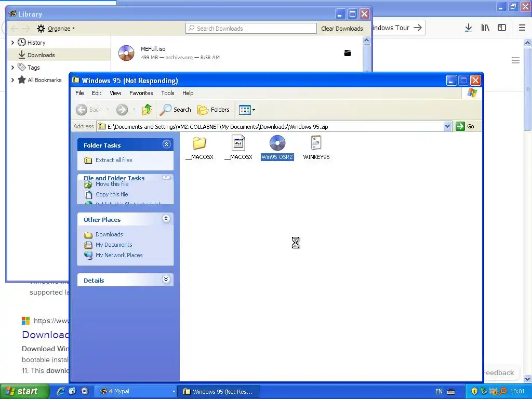Open the View menu
The image size is (532, 399).
(x=115, y=93)
